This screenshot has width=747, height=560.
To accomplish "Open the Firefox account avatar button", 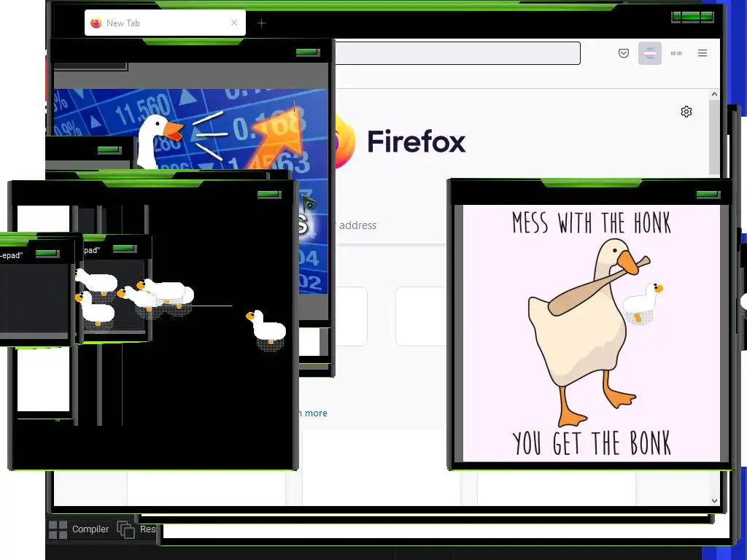I will (650, 52).
